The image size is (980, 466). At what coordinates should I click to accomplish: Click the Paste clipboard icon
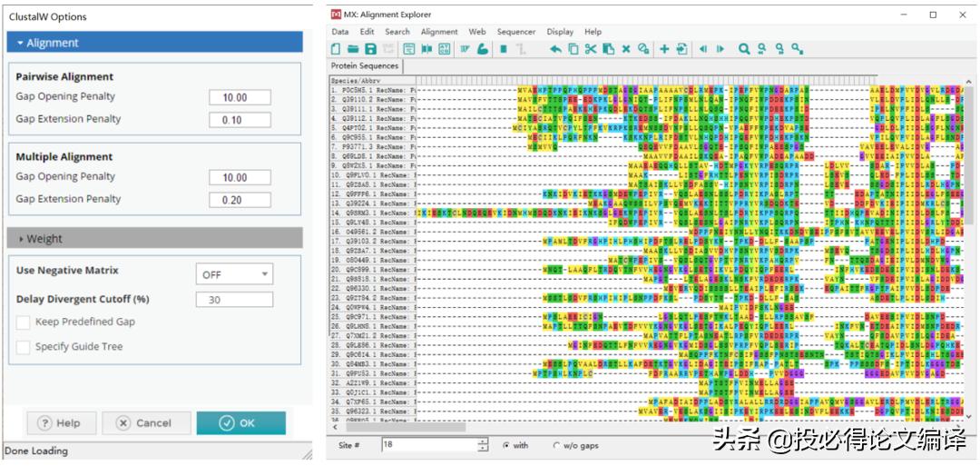[x=608, y=49]
